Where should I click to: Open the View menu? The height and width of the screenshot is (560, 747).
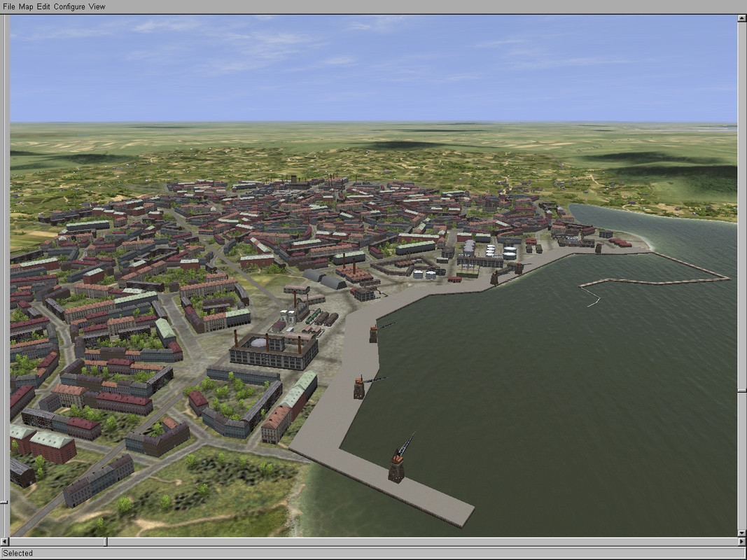click(97, 7)
